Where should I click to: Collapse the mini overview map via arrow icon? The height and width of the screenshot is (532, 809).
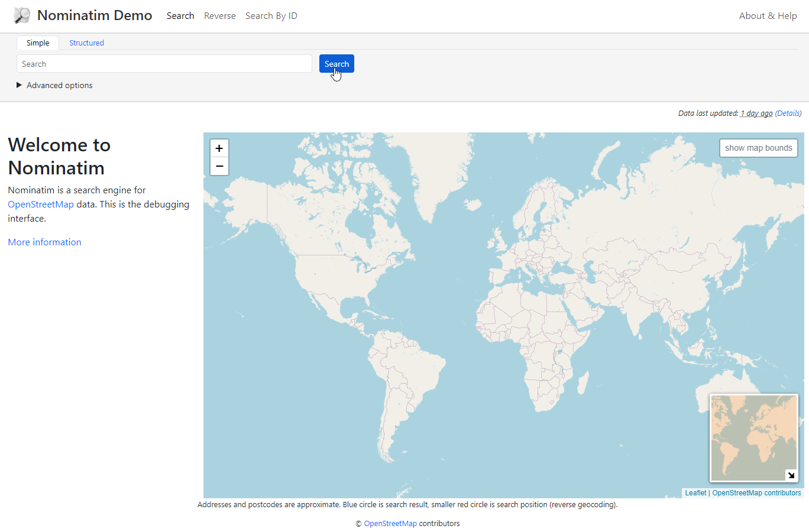(x=791, y=475)
